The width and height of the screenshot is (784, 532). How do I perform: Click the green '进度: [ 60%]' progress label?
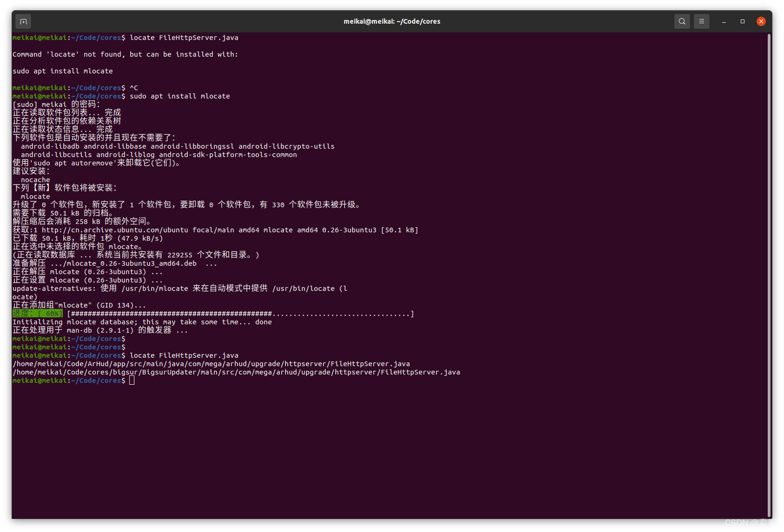click(38, 314)
